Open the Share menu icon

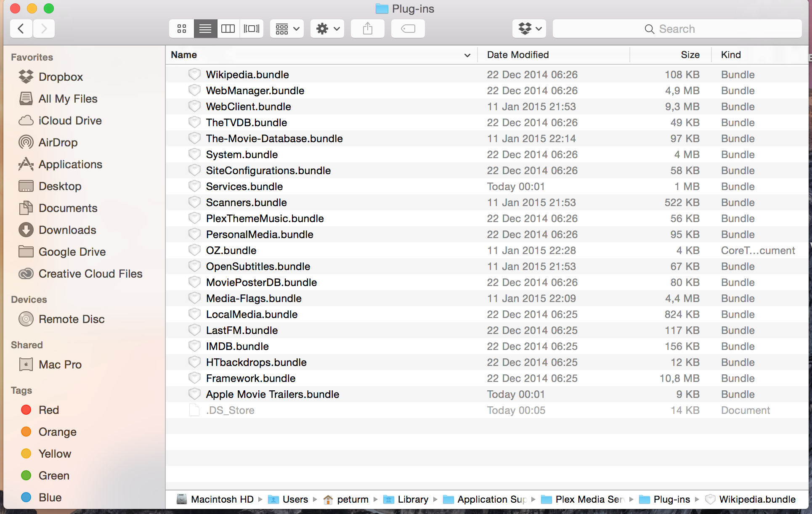point(367,28)
